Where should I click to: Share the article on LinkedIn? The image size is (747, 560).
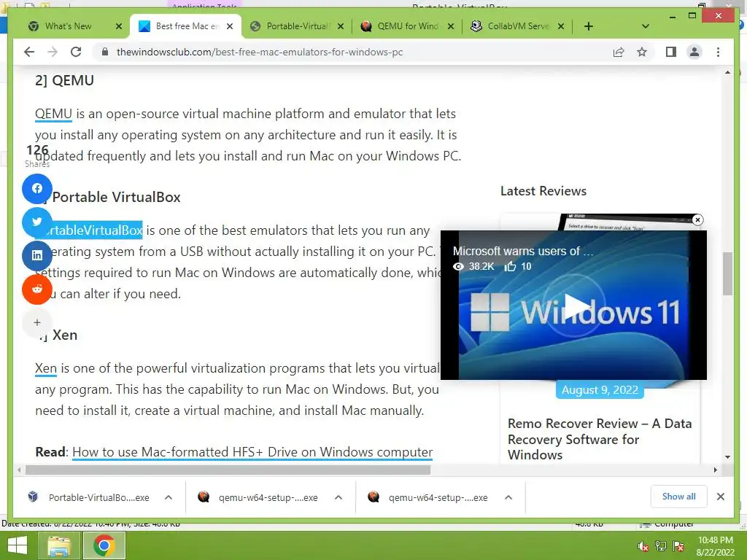[x=37, y=255]
